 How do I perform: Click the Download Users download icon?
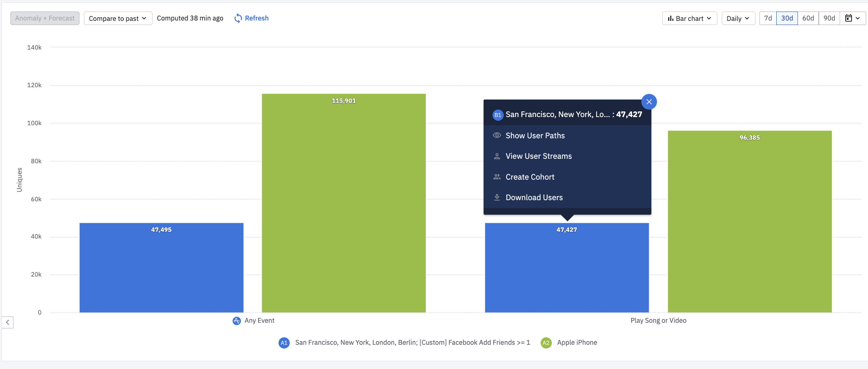tap(497, 197)
